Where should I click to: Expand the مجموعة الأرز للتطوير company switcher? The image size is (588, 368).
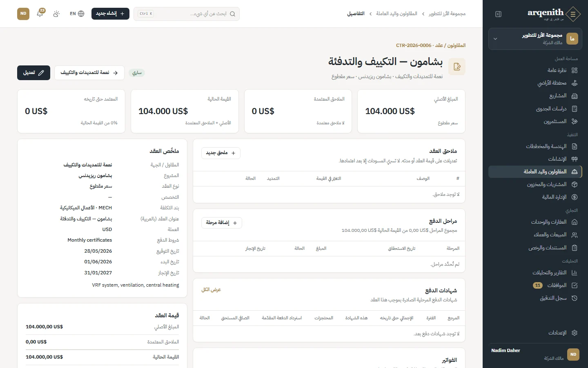tap(535, 39)
